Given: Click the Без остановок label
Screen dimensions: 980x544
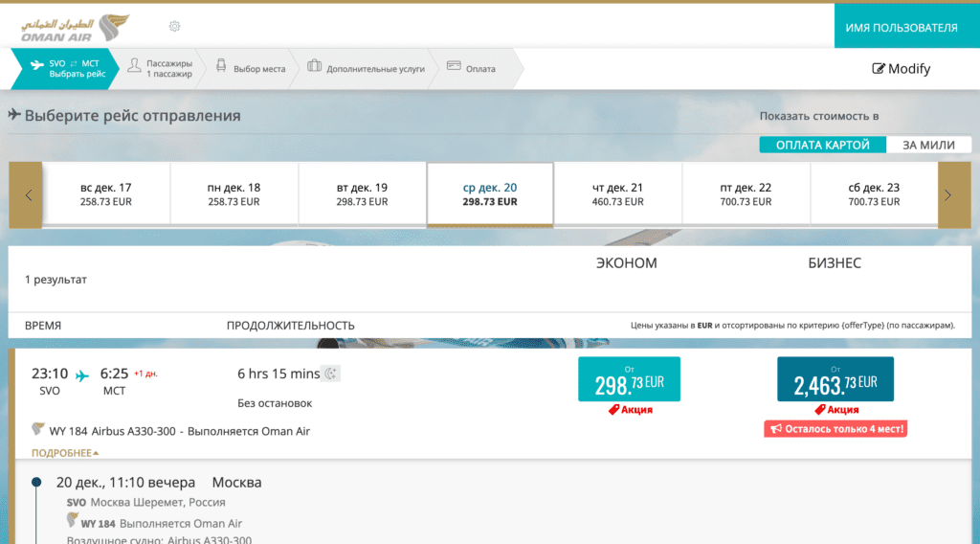Looking at the screenshot, I should click(275, 403).
